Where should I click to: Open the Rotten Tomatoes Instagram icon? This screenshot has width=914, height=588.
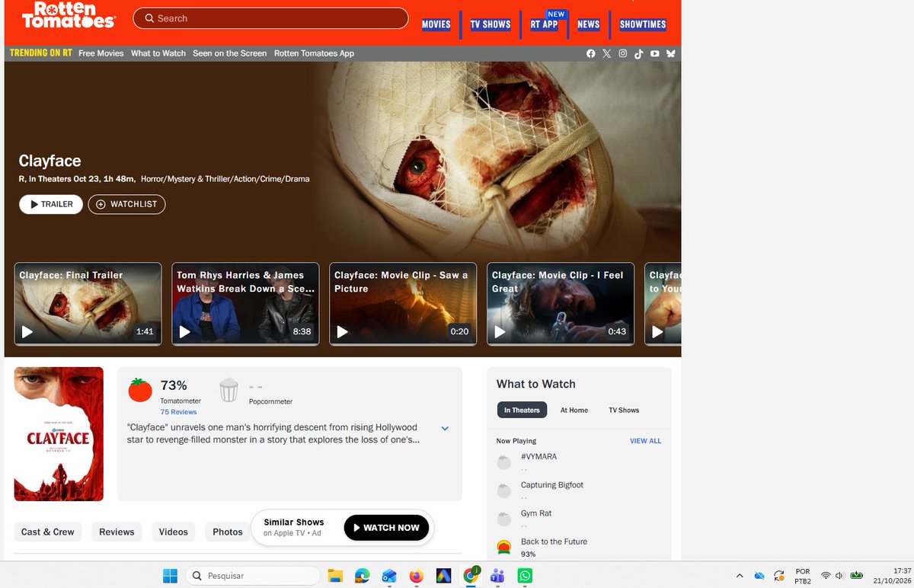[x=623, y=53]
